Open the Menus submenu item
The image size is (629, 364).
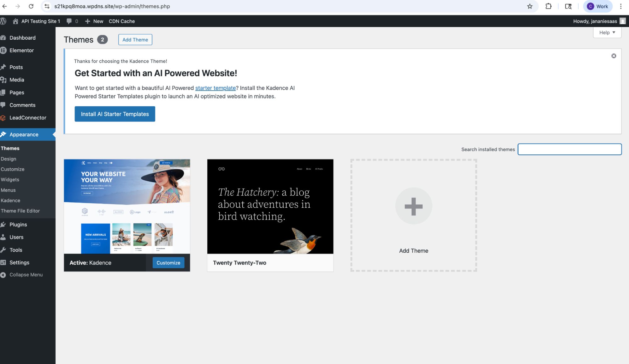click(x=8, y=190)
